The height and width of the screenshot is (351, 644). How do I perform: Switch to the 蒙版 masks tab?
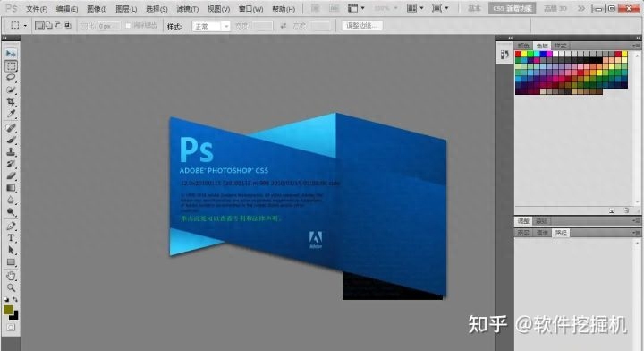(542, 221)
